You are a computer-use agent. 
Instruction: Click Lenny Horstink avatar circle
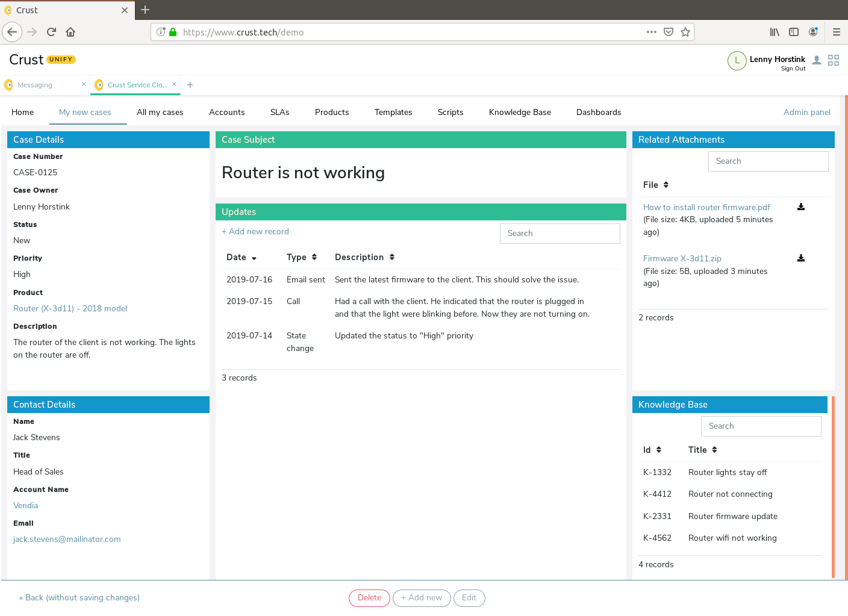[737, 60]
